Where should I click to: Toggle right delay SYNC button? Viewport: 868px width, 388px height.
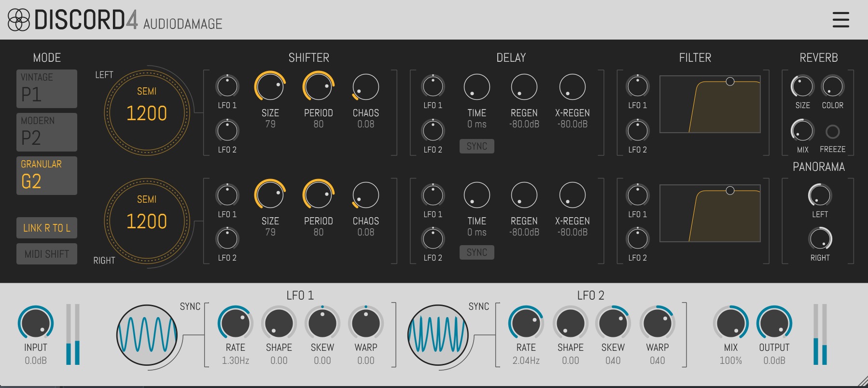pyautogui.click(x=477, y=252)
